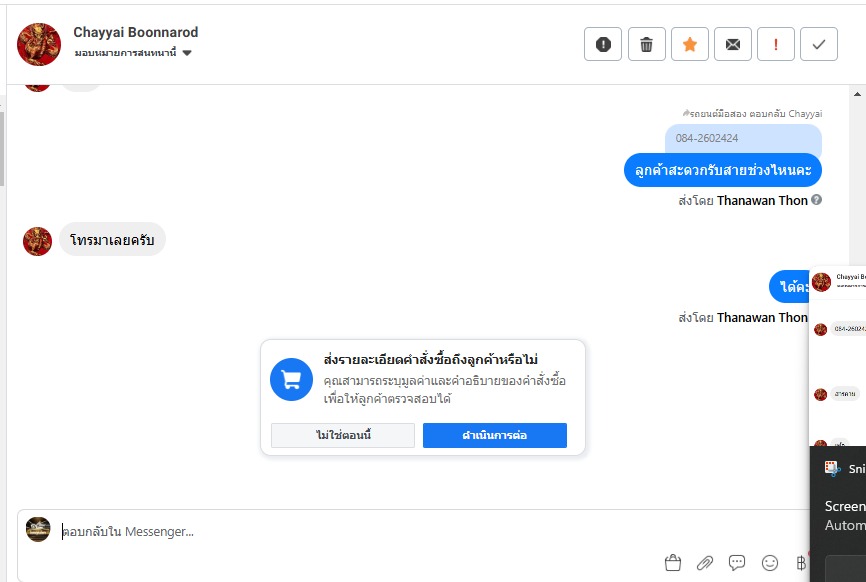The height and width of the screenshot is (582, 866).
Task: Click the red exclamation priority icon
Action: [x=776, y=44]
